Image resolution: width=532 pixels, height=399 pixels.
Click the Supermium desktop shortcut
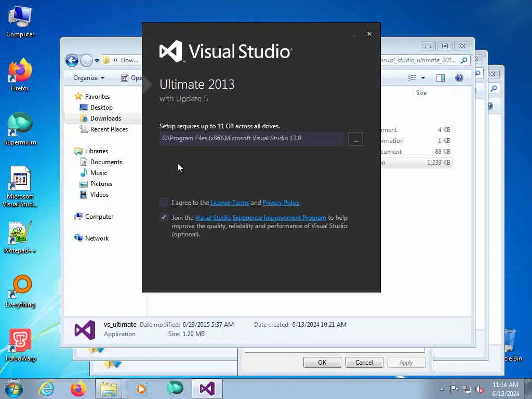(x=20, y=129)
